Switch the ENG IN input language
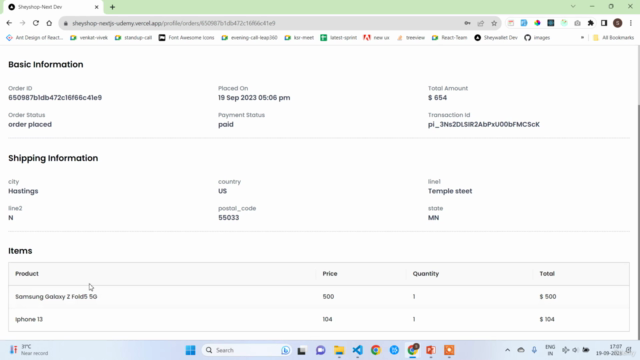 pos(550,350)
